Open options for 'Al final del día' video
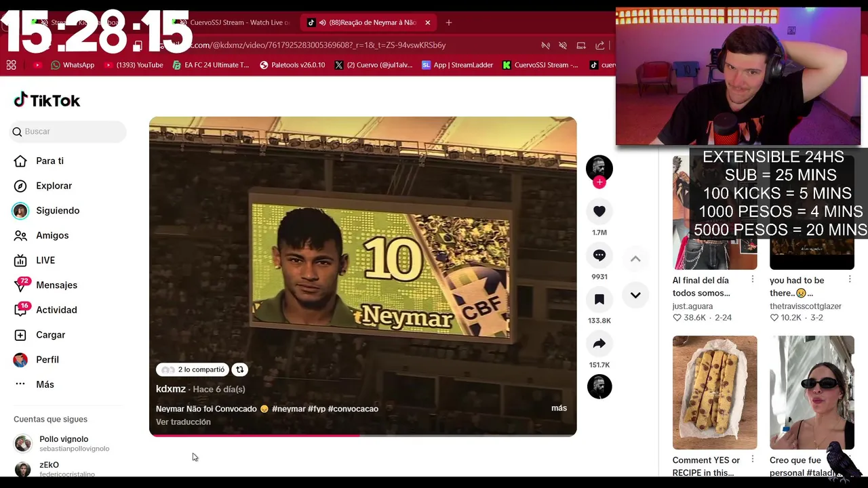868x488 pixels. click(753, 280)
